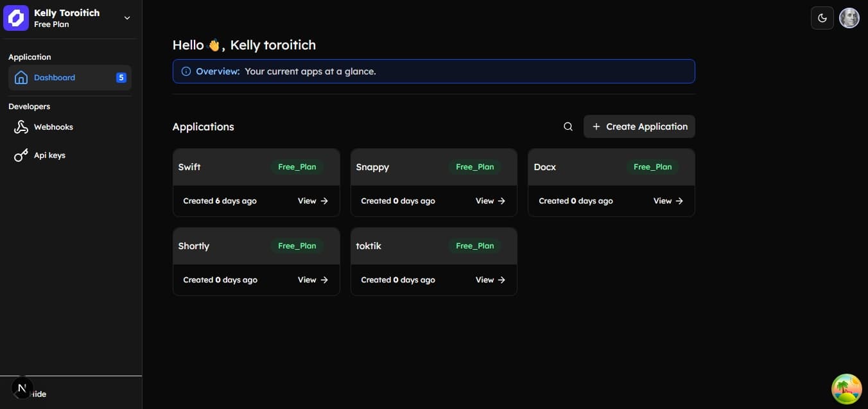Select Webhooks from the Developers section
This screenshot has width=868, height=409.
click(x=53, y=126)
